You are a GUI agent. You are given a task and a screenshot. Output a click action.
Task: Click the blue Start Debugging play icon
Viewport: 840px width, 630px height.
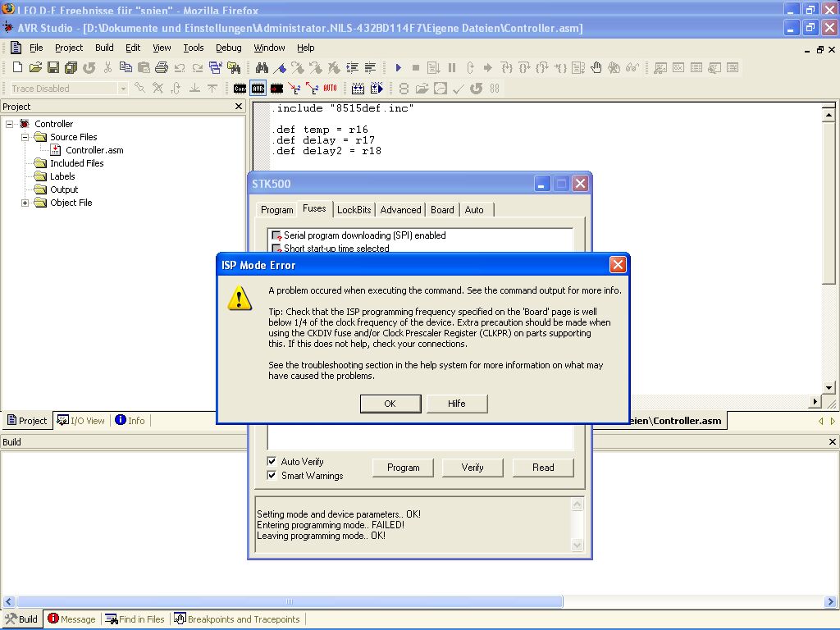tap(398, 67)
